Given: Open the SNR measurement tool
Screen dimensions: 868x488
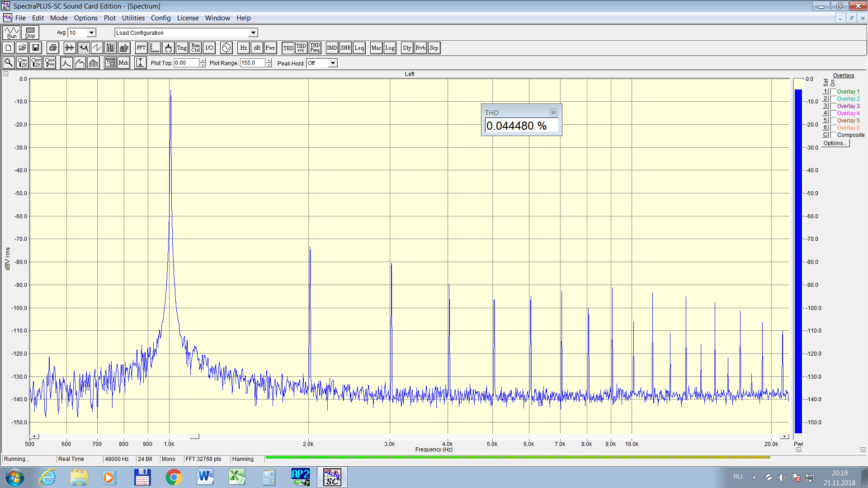Looking at the screenshot, I should coord(345,48).
